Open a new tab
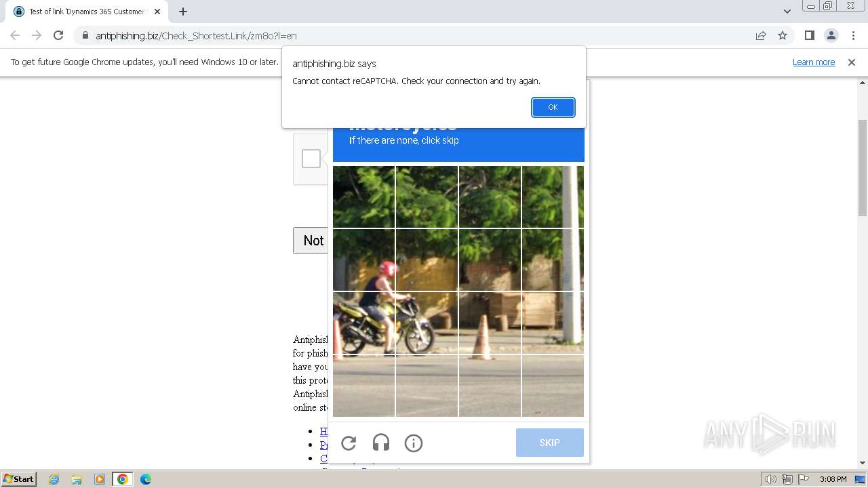This screenshot has width=868, height=488. pos(183,12)
